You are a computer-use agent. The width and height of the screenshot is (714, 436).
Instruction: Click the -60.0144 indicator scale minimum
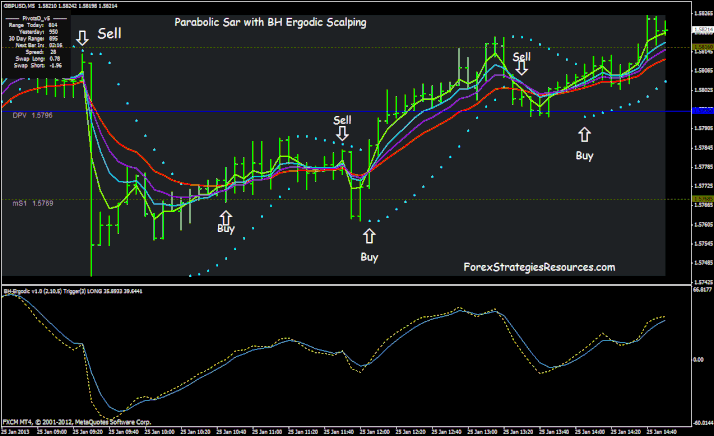coord(702,423)
